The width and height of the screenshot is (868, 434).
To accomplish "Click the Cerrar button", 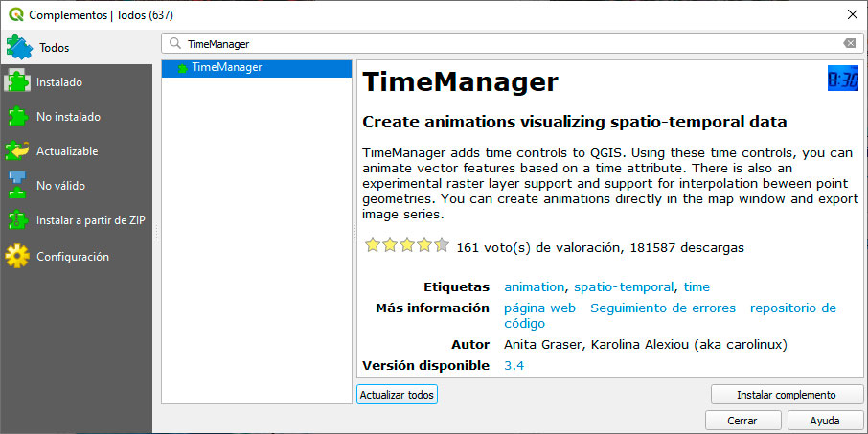I will (742, 421).
